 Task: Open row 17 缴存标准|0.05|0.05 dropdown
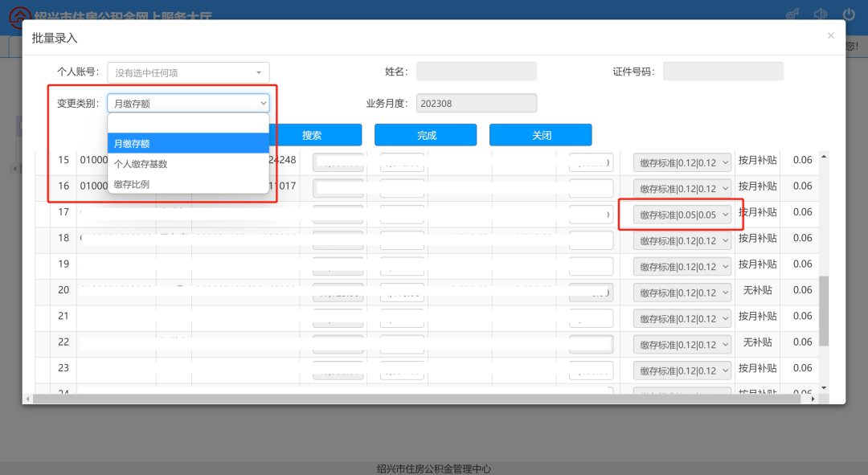click(682, 215)
